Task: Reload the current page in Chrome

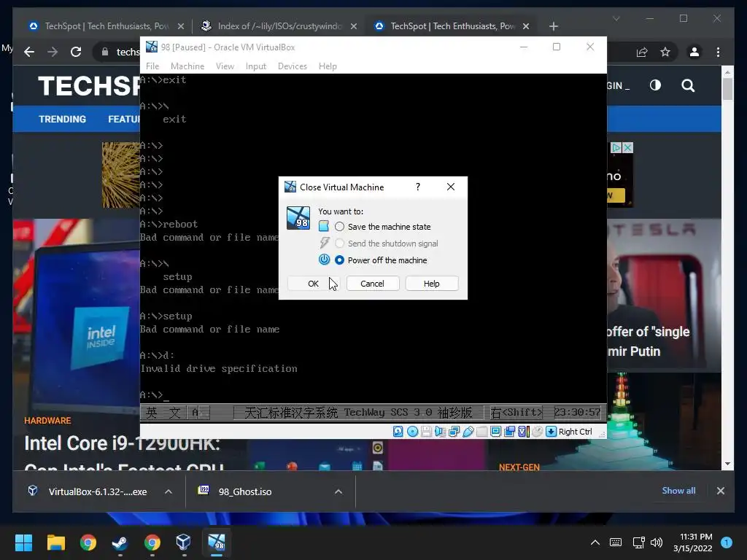Action: click(x=76, y=52)
